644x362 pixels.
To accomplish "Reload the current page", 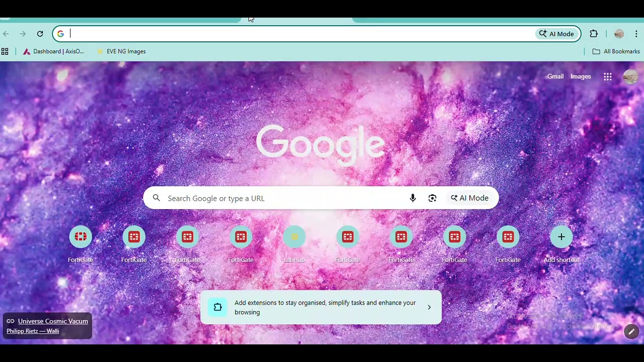I will [40, 34].
